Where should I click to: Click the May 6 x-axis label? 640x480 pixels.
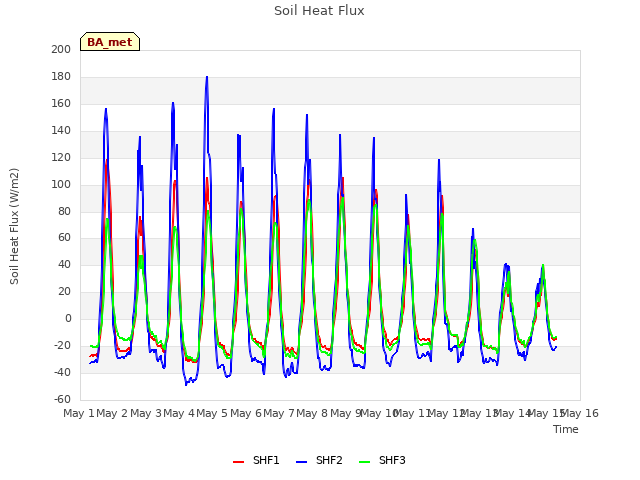pos(246,413)
